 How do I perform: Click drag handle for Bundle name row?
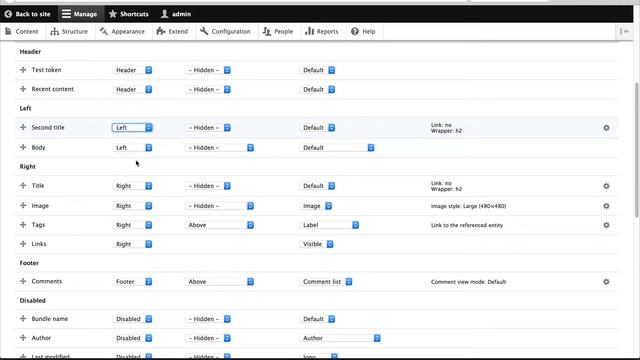point(23,318)
